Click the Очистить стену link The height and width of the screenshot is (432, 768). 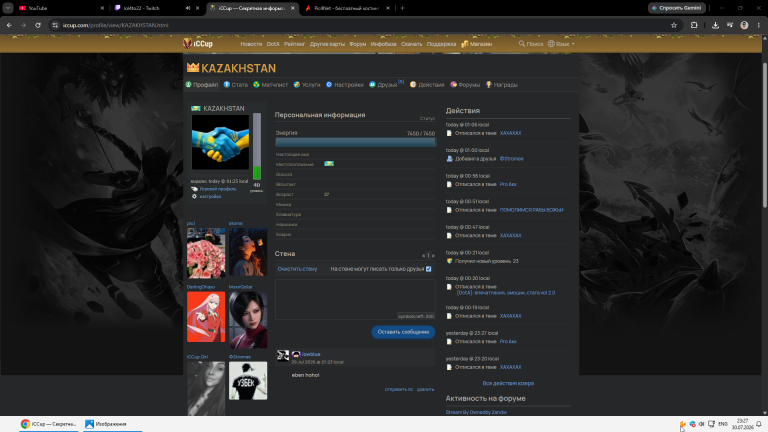click(297, 269)
